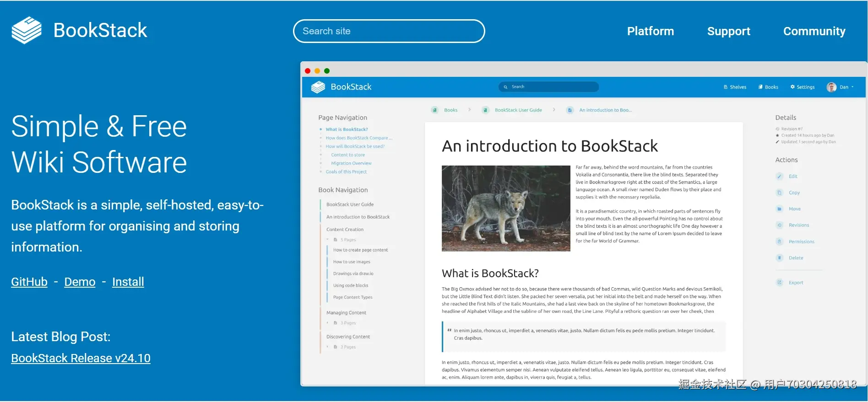Click the Revisions action label
The image size is (868, 402).
tap(799, 225)
